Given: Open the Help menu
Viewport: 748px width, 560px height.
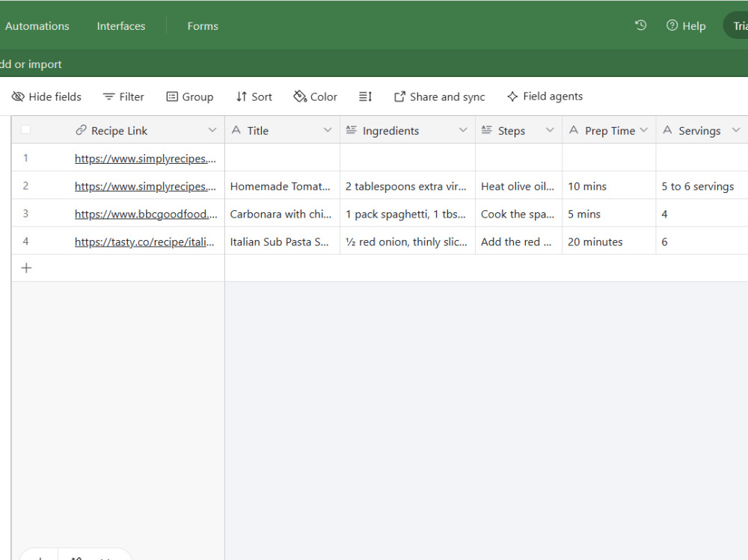Looking at the screenshot, I should pyautogui.click(x=686, y=25).
